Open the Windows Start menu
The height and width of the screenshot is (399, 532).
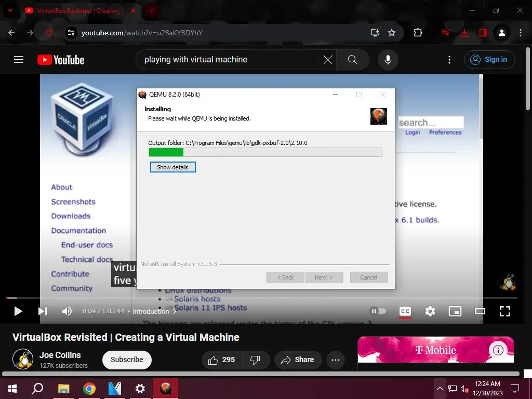point(12,389)
